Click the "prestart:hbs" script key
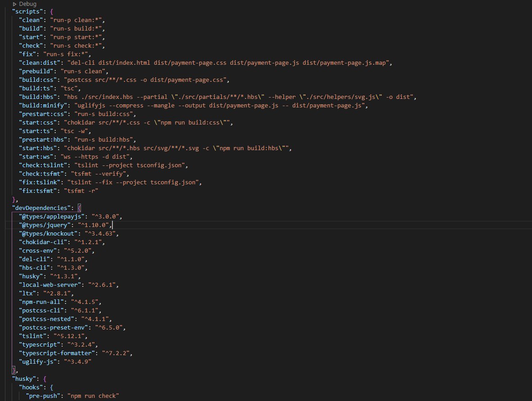Screen dimensions: 532x401 click(x=43, y=139)
